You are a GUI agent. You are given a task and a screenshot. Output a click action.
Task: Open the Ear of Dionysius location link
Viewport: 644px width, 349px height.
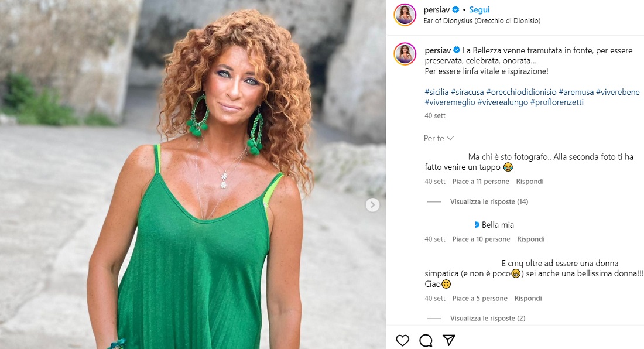coord(481,20)
